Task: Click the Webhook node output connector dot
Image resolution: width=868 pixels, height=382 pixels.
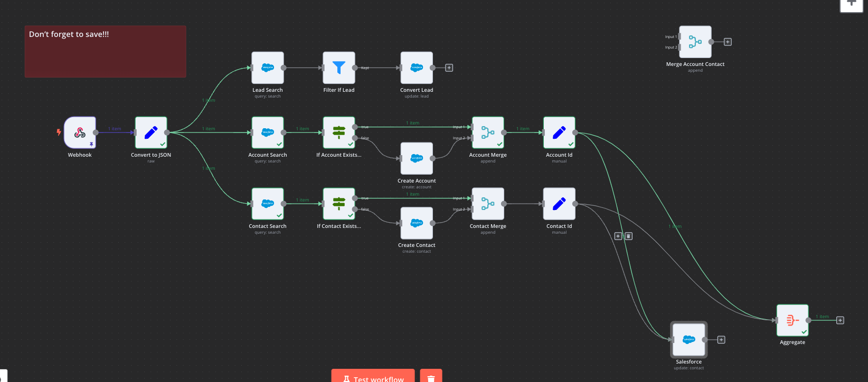Action: click(96, 132)
